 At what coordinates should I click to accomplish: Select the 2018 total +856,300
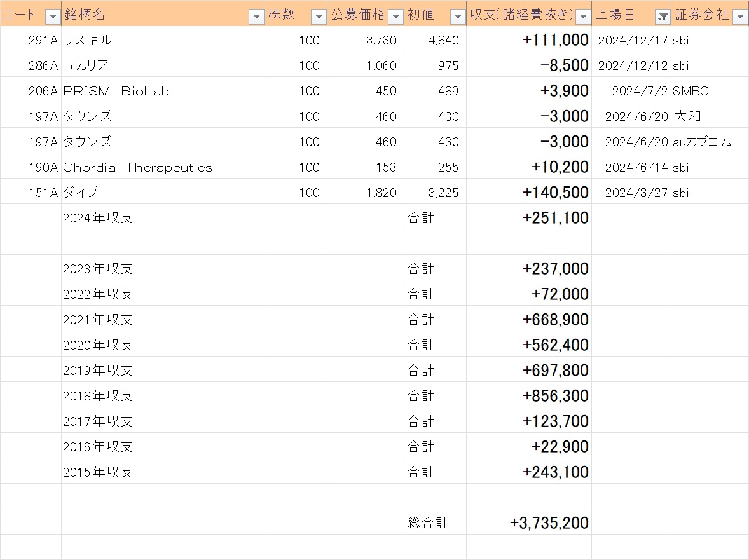(x=529, y=395)
